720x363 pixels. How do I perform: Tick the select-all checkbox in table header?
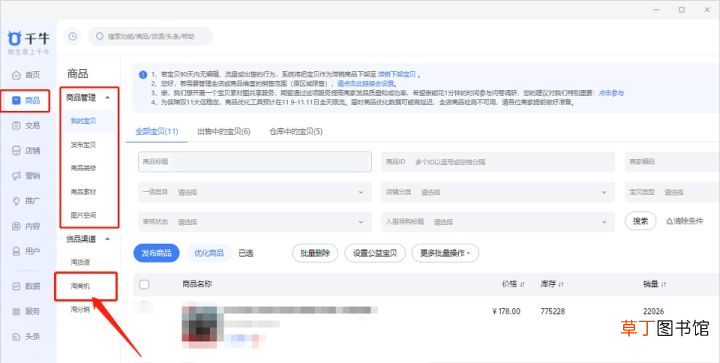tap(144, 285)
